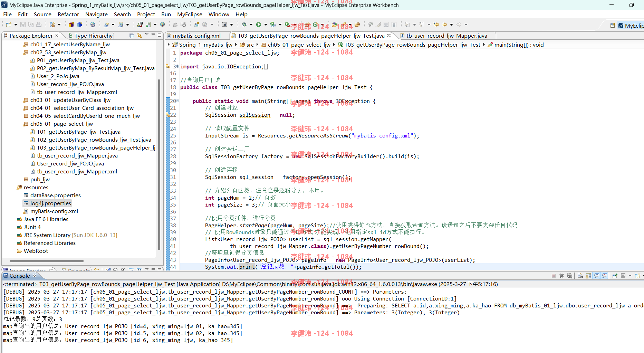
Task: Click Display Selected Console icon
Action: point(623,276)
